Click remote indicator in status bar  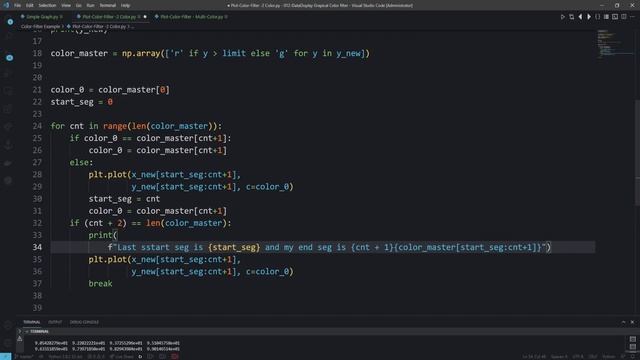click(x=6, y=356)
